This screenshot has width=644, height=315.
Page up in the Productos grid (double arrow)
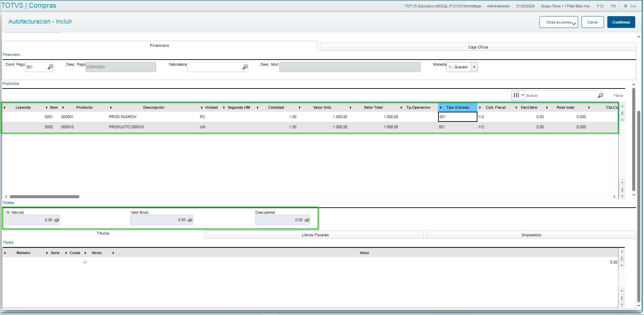click(x=622, y=113)
